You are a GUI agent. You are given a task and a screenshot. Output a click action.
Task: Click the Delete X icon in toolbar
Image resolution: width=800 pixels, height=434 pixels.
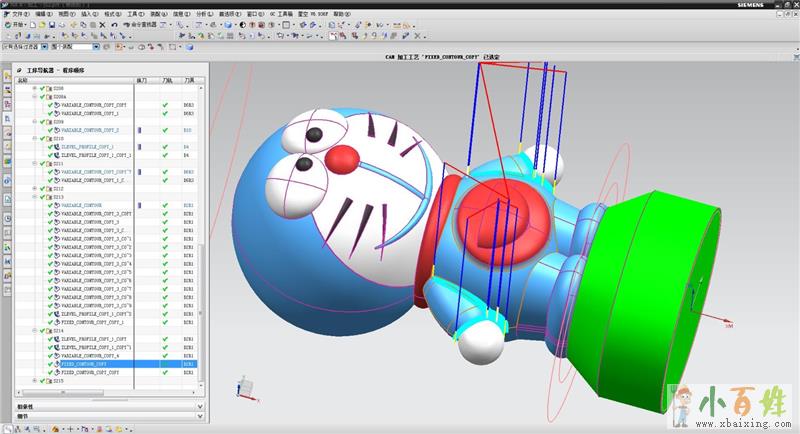click(101, 25)
